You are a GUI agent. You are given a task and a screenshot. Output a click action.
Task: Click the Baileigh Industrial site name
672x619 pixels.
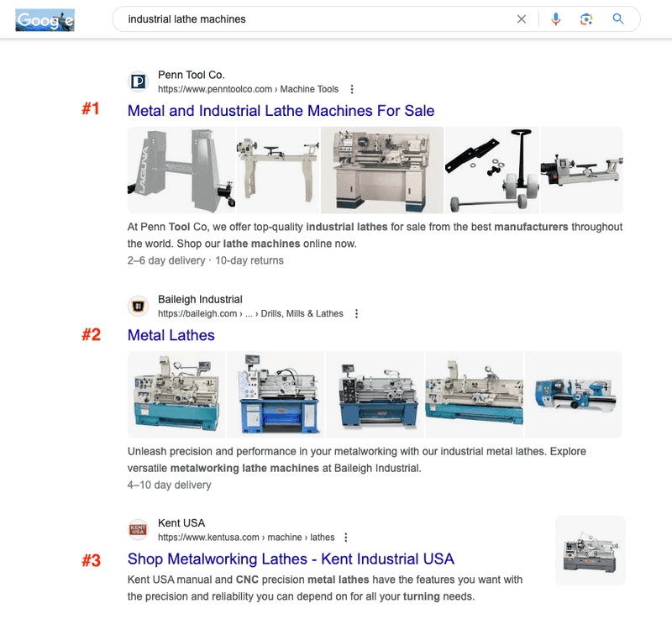tap(200, 300)
